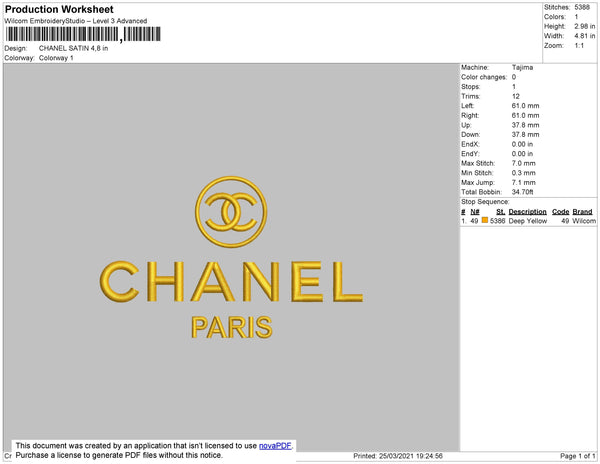The width and height of the screenshot is (600, 464).
Task: Select the design name 'CHANEL SATIN 4,8 in'
Action: [73, 48]
